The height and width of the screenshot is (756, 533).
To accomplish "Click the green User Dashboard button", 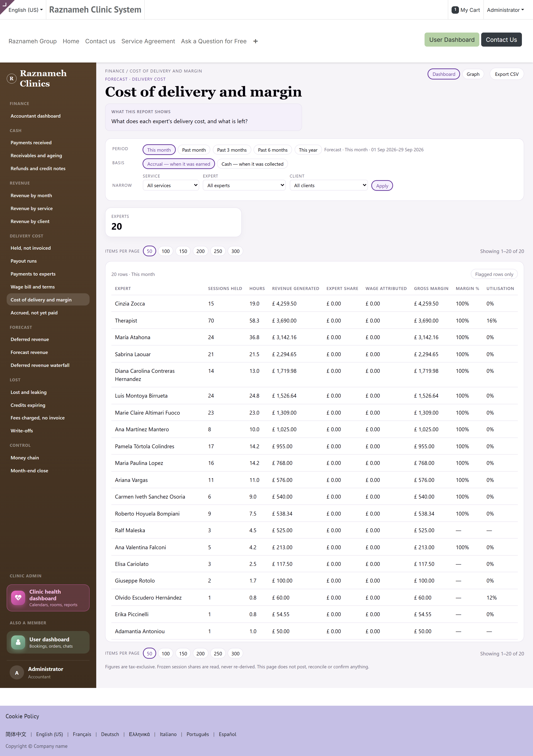I will (x=452, y=40).
